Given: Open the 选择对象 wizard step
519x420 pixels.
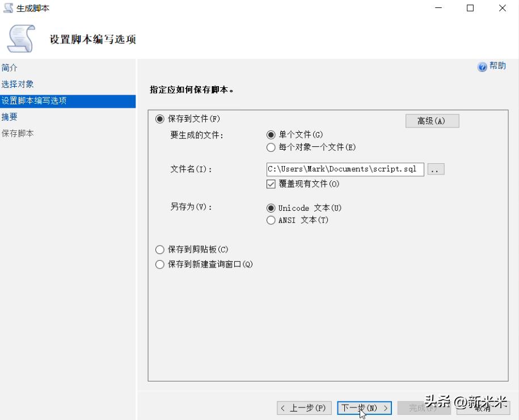Looking at the screenshot, I should point(17,84).
